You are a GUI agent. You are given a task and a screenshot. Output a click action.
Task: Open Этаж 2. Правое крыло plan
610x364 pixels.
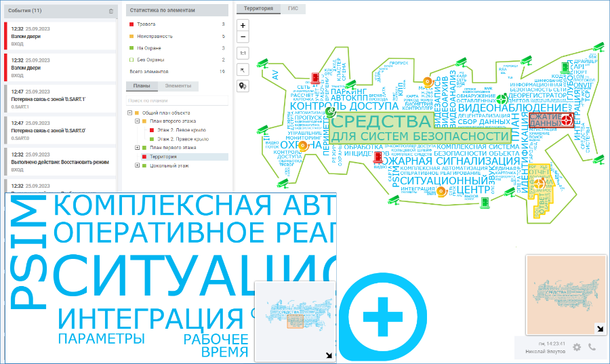pos(183,139)
